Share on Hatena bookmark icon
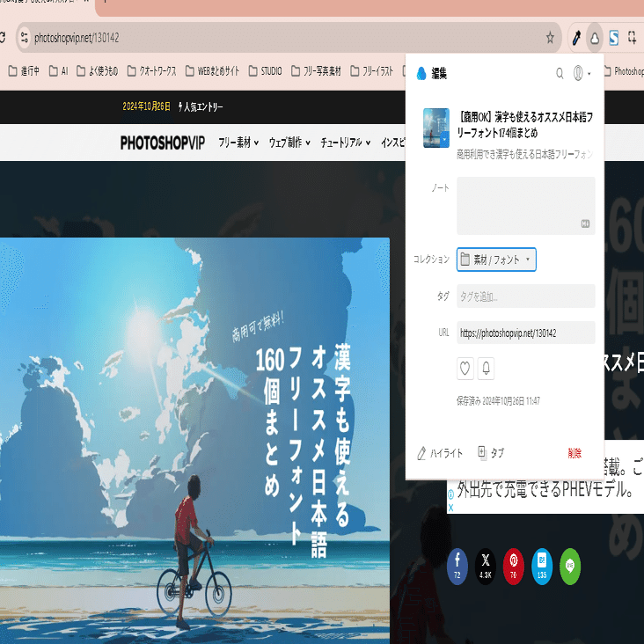This screenshot has height=644, width=644. (x=542, y=566)
